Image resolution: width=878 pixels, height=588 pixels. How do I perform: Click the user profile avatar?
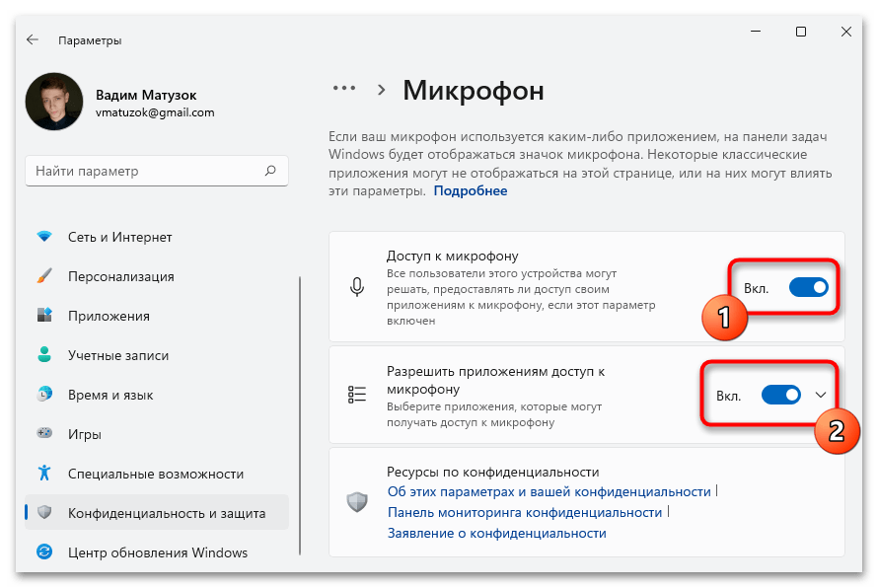point(54,102)
